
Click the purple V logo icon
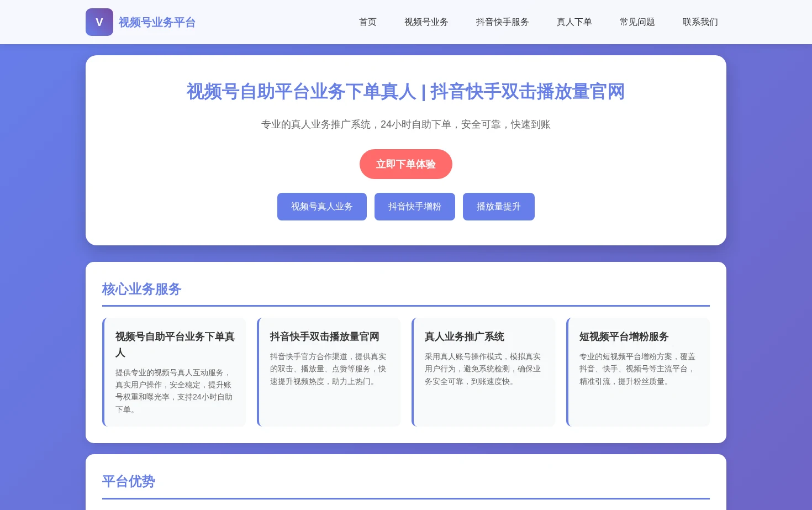point(99,22)
